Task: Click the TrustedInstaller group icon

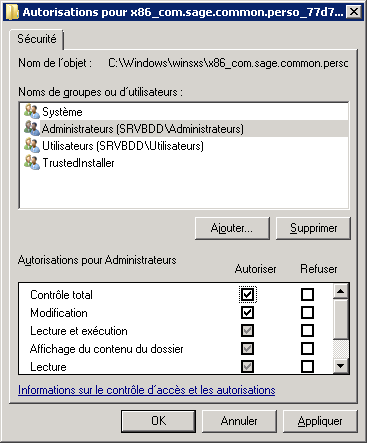Action: (32, 162)
